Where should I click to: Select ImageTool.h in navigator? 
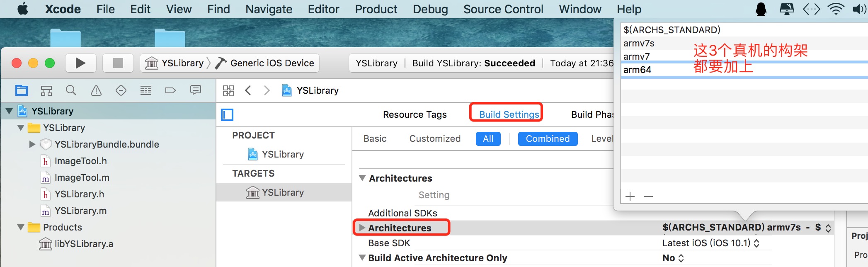[80, 161]
